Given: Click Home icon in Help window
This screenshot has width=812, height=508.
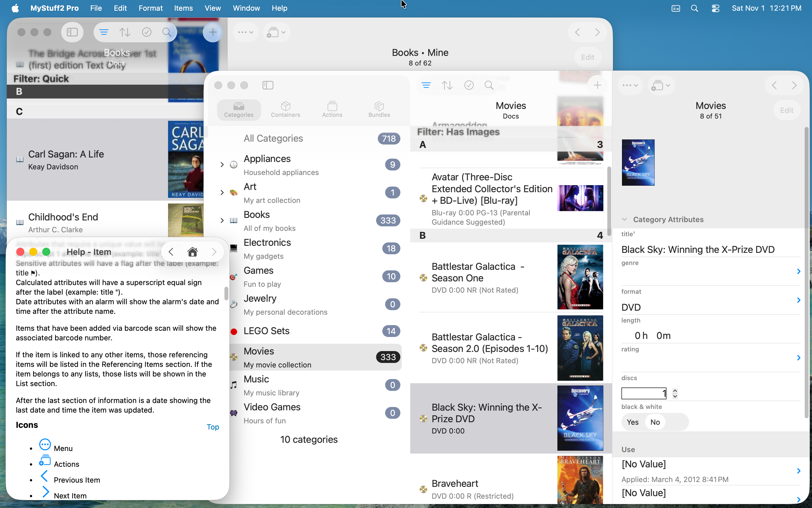Looking at the screenshot, I should (193, 252).
